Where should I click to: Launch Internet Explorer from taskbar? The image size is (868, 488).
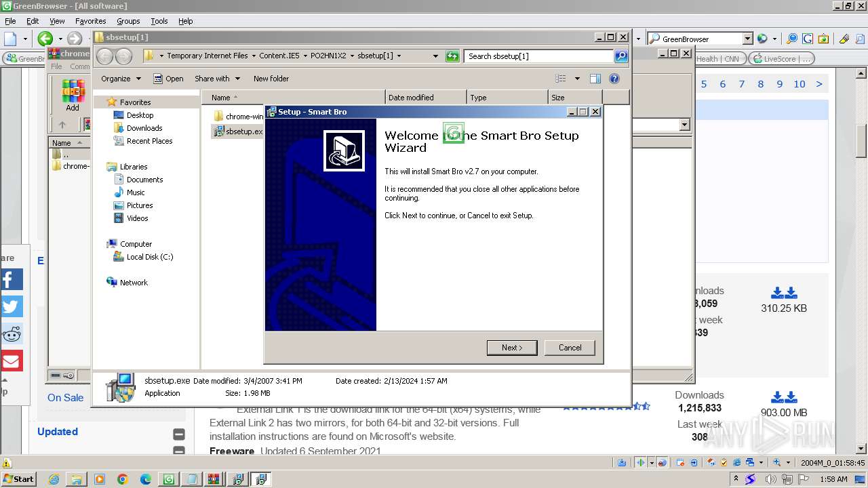(x=54, y=479)
